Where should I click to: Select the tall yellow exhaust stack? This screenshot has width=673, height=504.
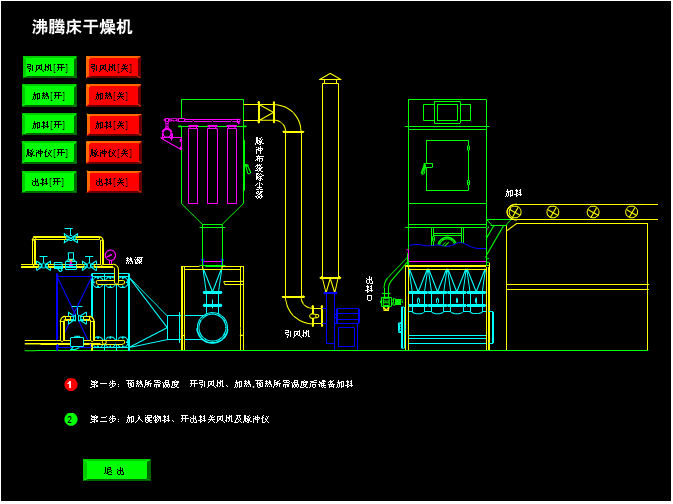[330, 180]
